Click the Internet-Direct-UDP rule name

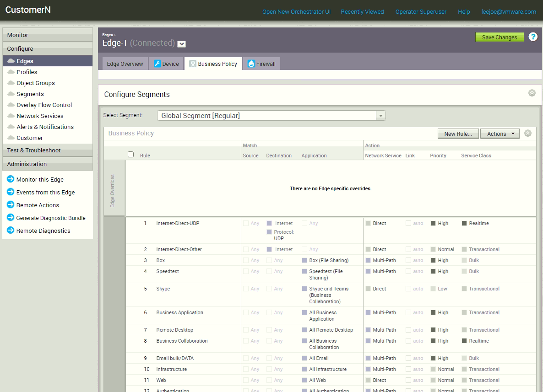[x=178, y=224]
